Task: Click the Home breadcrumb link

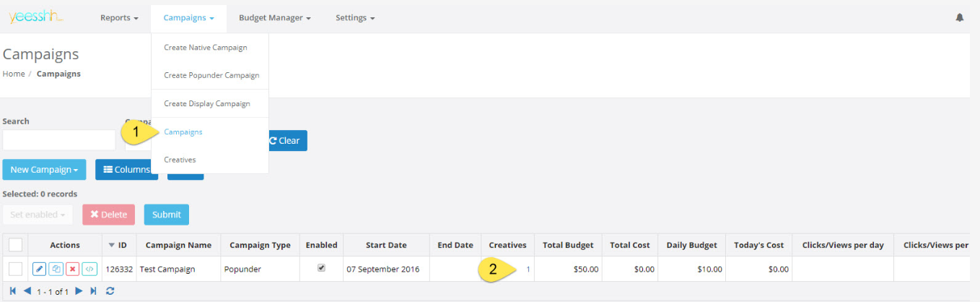Action: tap(14, 74)
